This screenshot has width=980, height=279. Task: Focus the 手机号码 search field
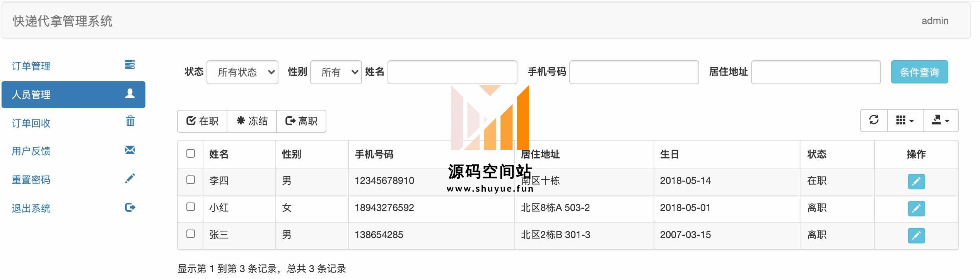point(634,72)
